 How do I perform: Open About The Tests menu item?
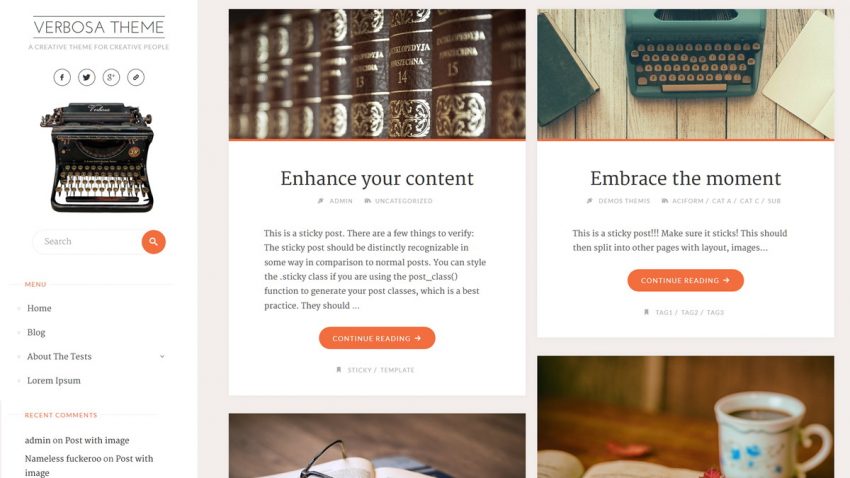click(59, 357)
